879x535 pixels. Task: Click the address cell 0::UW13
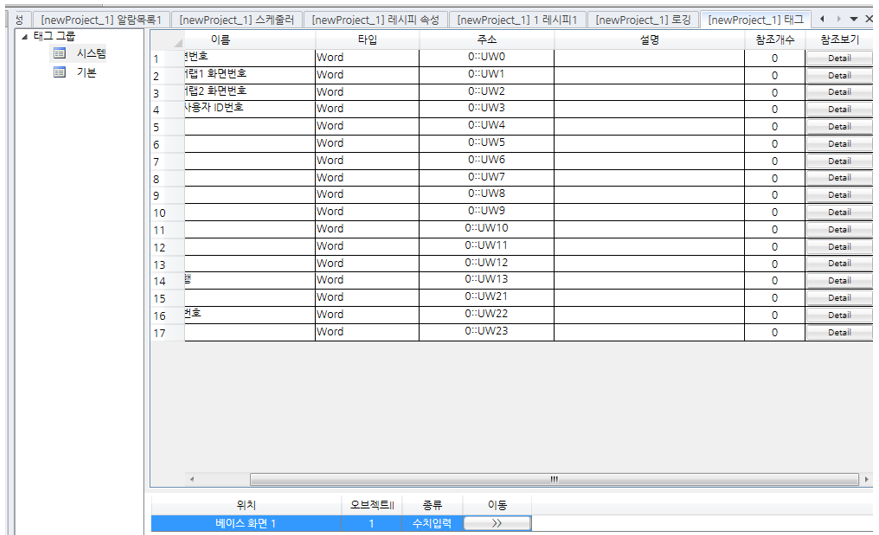tap(487, 280)
